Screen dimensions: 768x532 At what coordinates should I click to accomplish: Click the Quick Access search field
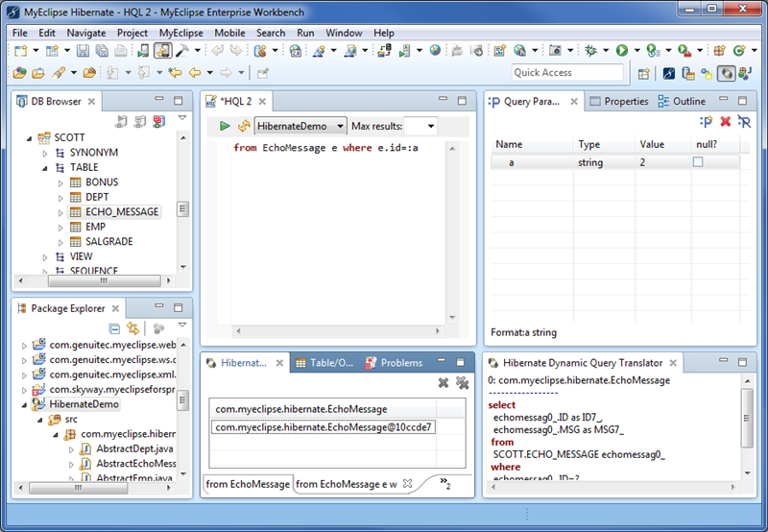tap(567, 73)
